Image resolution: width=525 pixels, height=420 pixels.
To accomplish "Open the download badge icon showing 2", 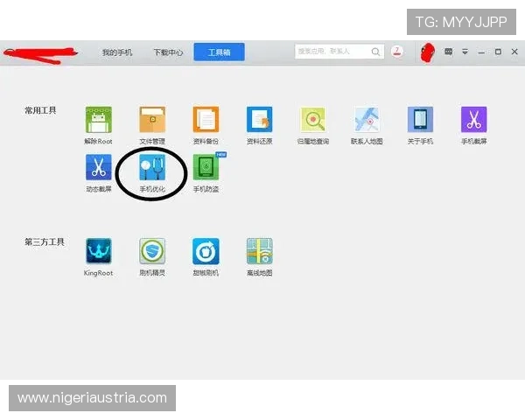I will click(397, 52).
